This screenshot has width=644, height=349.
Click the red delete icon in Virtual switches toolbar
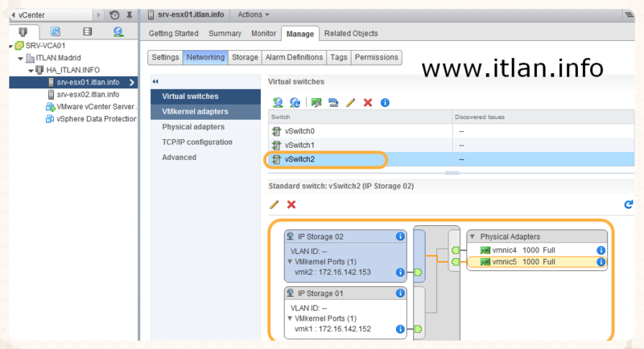point(368,102)
